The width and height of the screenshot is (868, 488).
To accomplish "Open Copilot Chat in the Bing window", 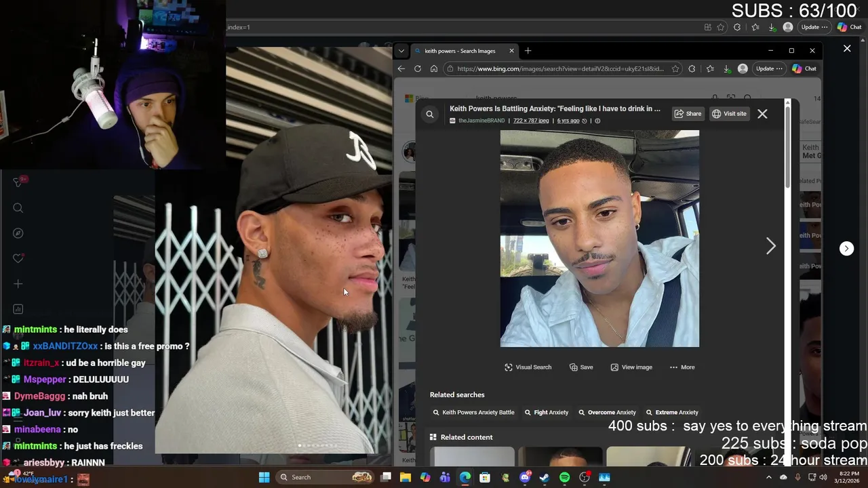I will pyautogui.click(x=804, y=68).
